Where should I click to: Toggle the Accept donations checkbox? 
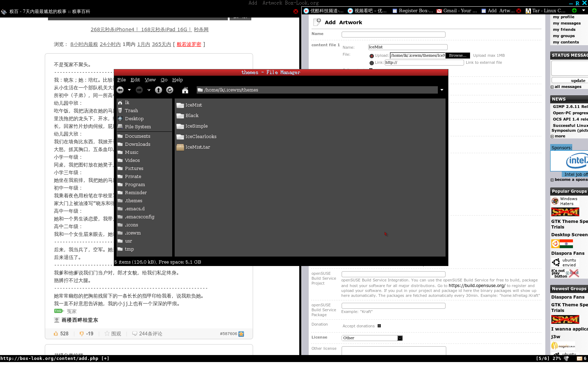(x=379, y=326)
